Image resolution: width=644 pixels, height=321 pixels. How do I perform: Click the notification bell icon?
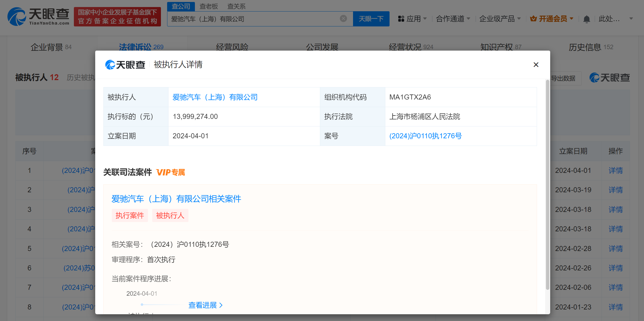tap(586, 19)
